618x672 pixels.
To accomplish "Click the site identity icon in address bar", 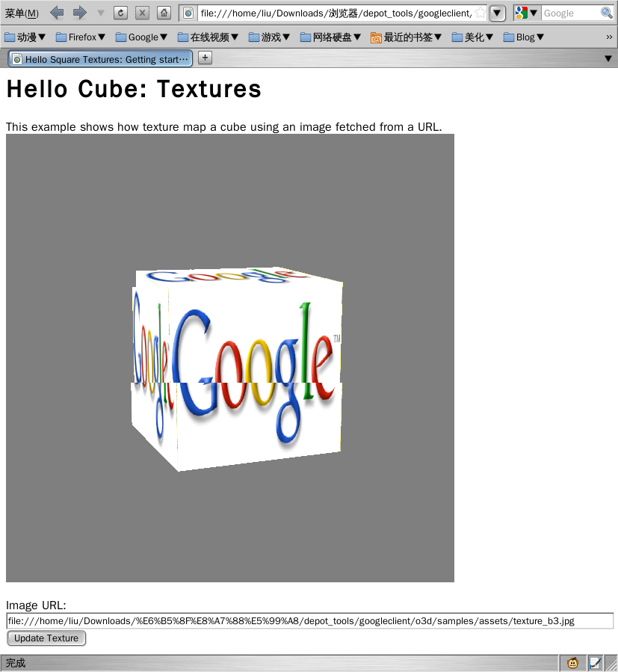I will pyautogui.click(x=188, y=13).
